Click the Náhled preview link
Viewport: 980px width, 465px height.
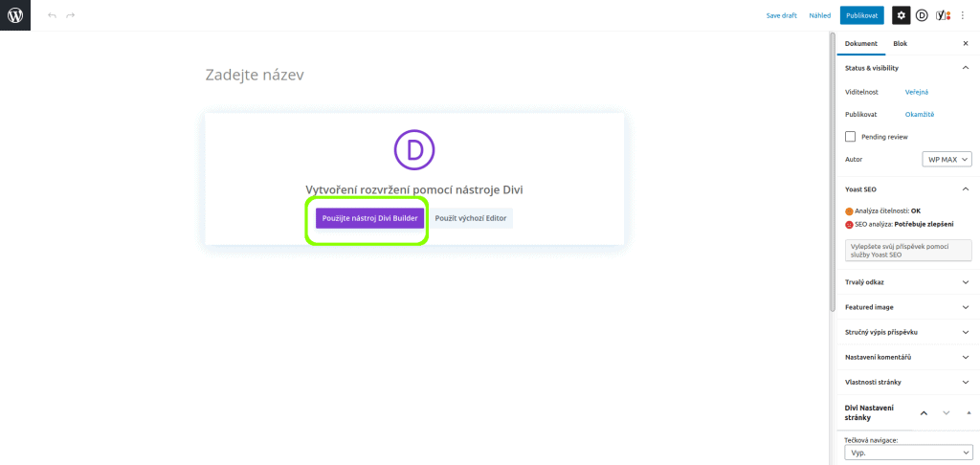(x=820, y=15)
